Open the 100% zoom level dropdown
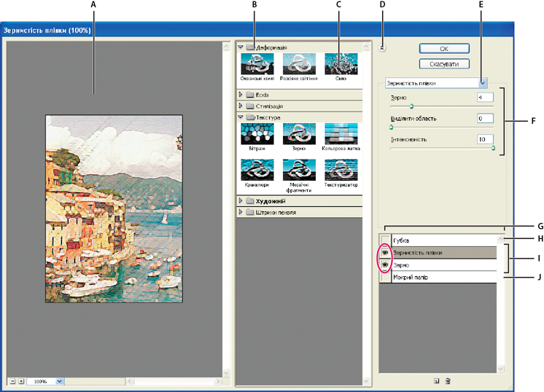544x392 pixels. pos(59,381)
